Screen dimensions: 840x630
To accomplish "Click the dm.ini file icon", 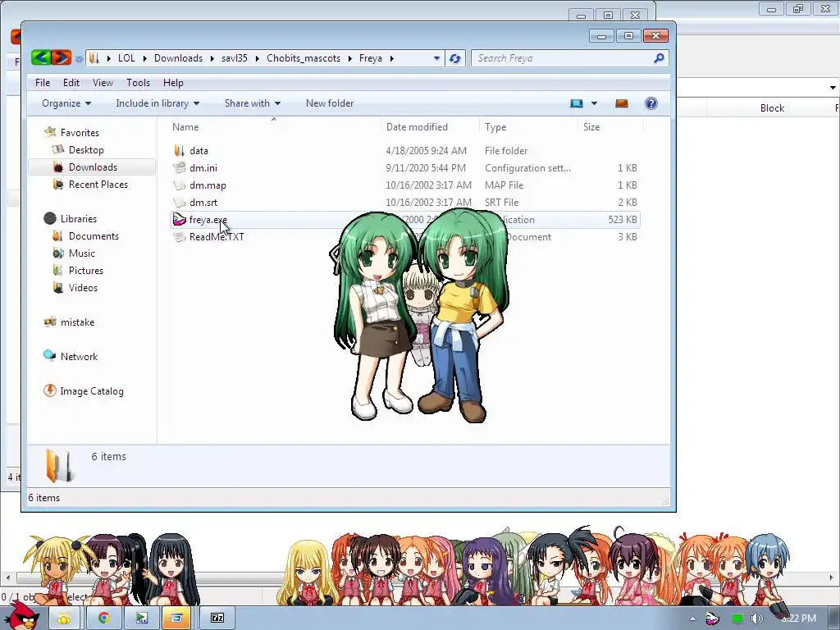I will 180,167.
